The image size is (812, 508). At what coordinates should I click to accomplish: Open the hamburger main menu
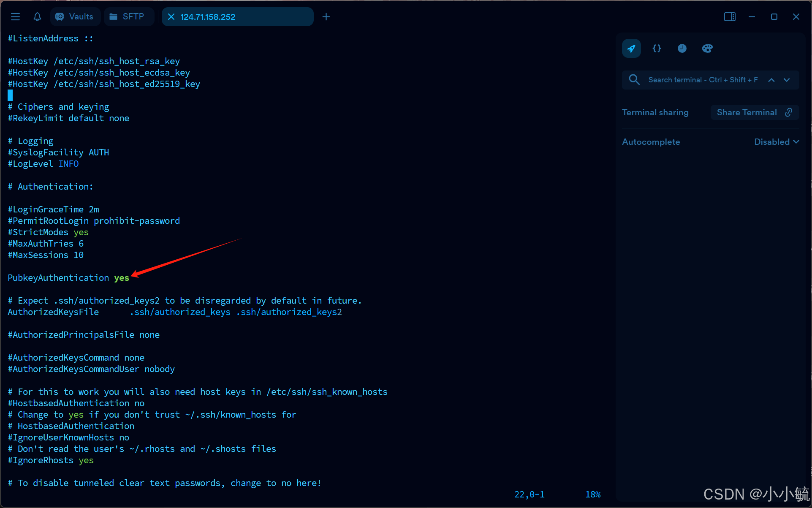pyautogui.click(x=16, y=16)
